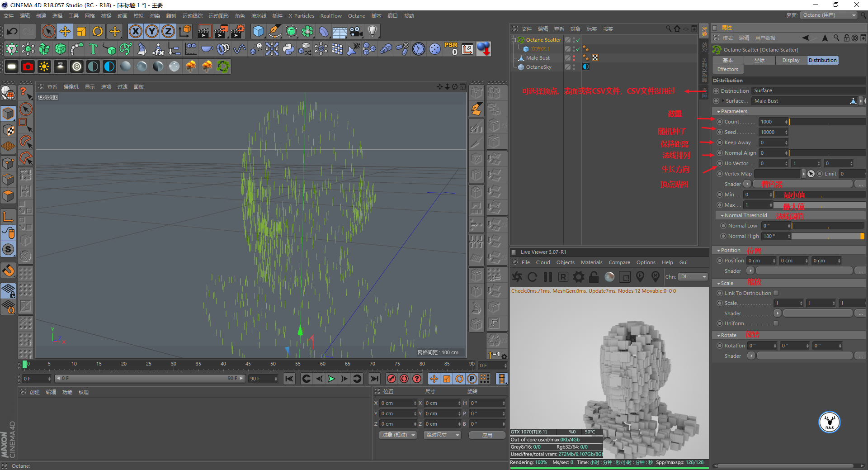The image size is (868, 470).
Task: Toggle the Count animation dot
Action: pyautogui.click(x=720, y=122)
